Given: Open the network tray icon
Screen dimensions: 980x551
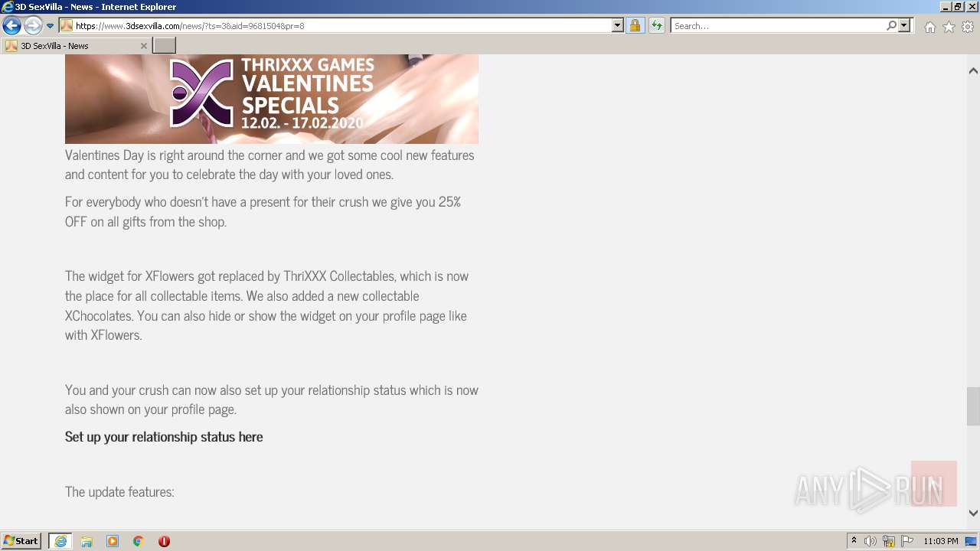Looking at the screenshot, I should pyautogui.click(x=889, y=541).
